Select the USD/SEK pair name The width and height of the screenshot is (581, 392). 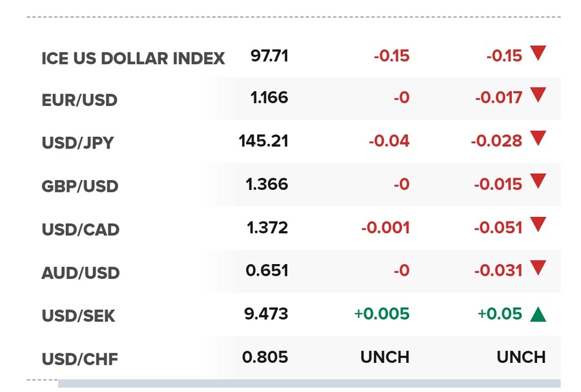click(x=78, y=316)
